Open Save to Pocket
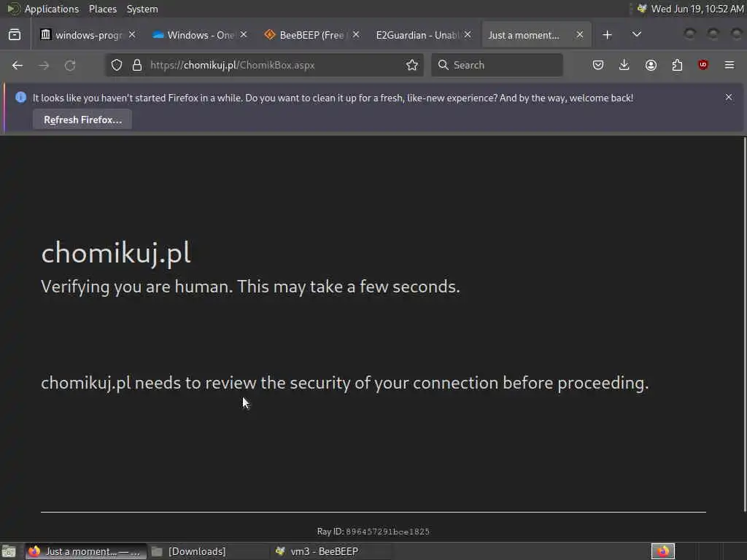 tap(598, 65)
